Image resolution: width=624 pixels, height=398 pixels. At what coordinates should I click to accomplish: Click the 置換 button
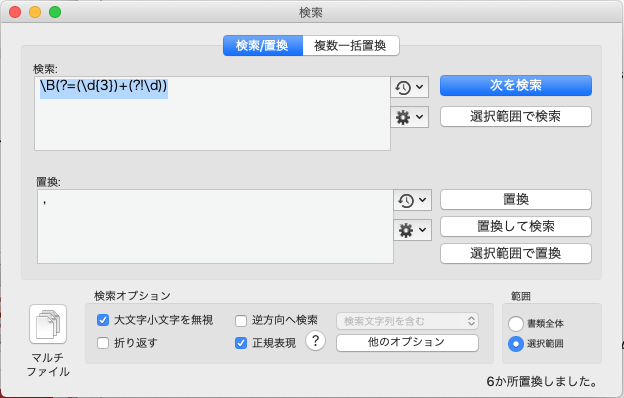coord(516,199)
